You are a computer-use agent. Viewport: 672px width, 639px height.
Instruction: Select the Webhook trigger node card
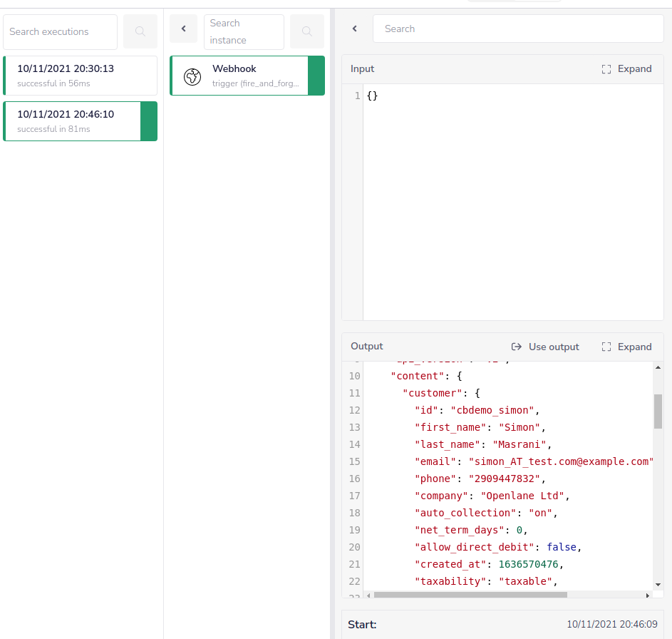247,75
